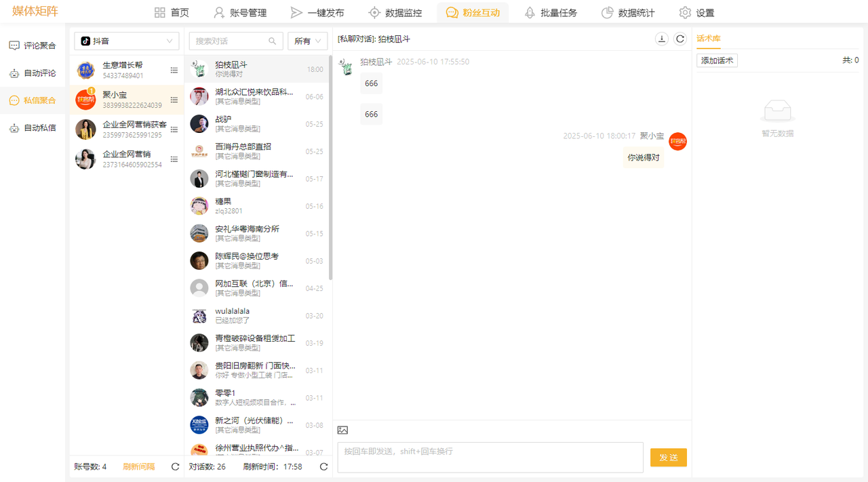Select 自动私信 in the sidebar
868x482 pixels.
[33, 127]
